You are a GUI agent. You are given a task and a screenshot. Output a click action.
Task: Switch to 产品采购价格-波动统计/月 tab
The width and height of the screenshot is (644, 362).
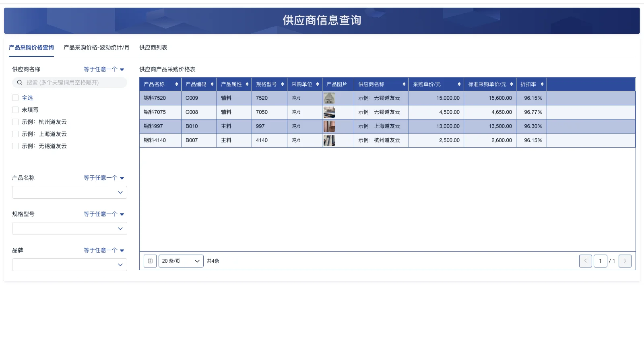tap(96, 47)
